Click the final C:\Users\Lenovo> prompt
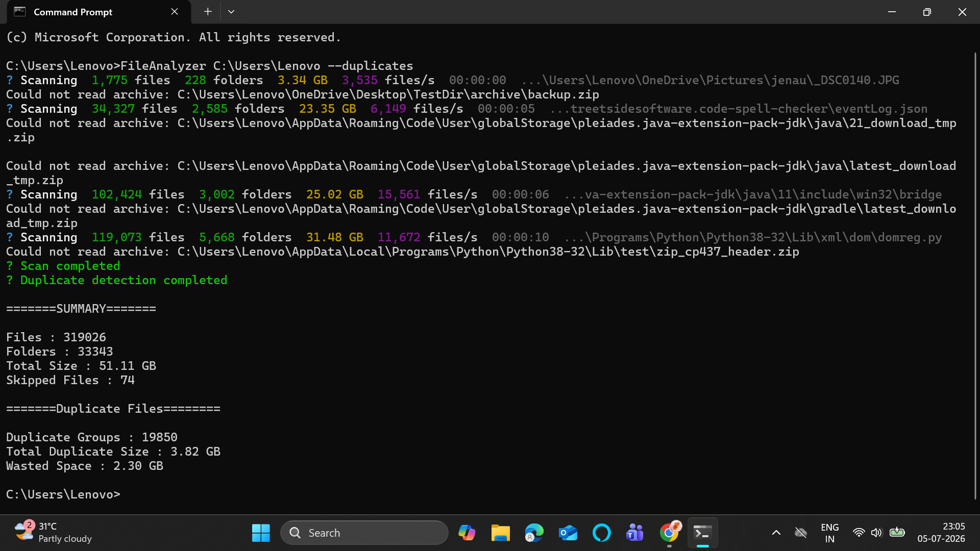Image resolution: width=980 pixels, height=551 pixels. pyautogui.click(x=63, y=494)
